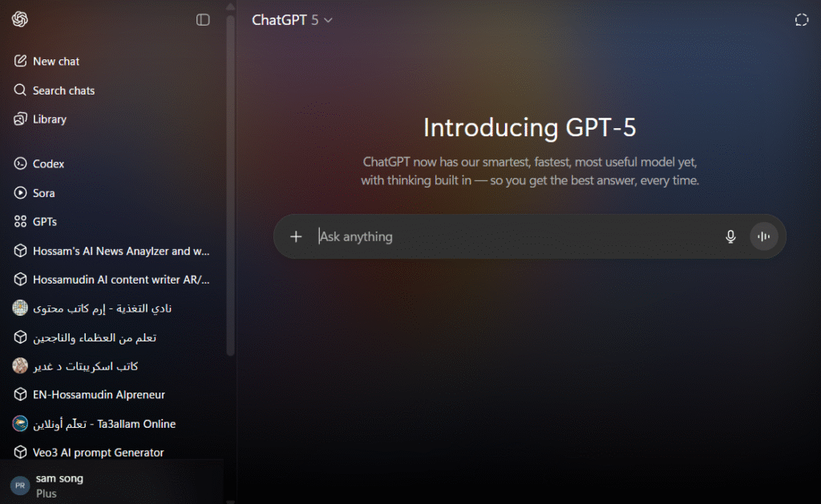Turn on temporary chat icon
Viewport: 821px width, 504px height.
(802, 20)
